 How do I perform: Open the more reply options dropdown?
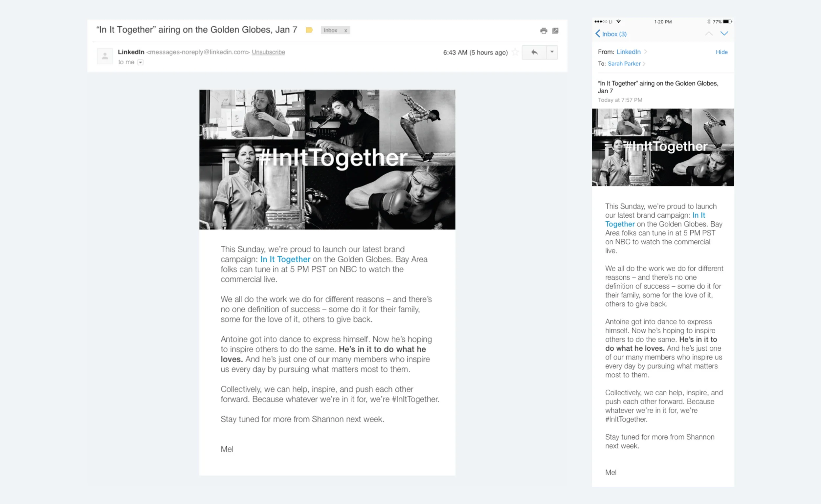coord(552,52)
